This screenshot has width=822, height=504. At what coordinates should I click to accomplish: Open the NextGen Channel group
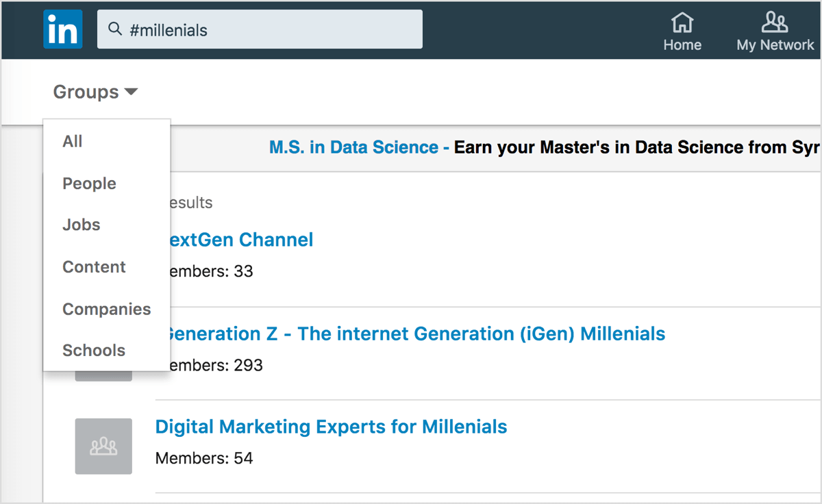(240, 240)
